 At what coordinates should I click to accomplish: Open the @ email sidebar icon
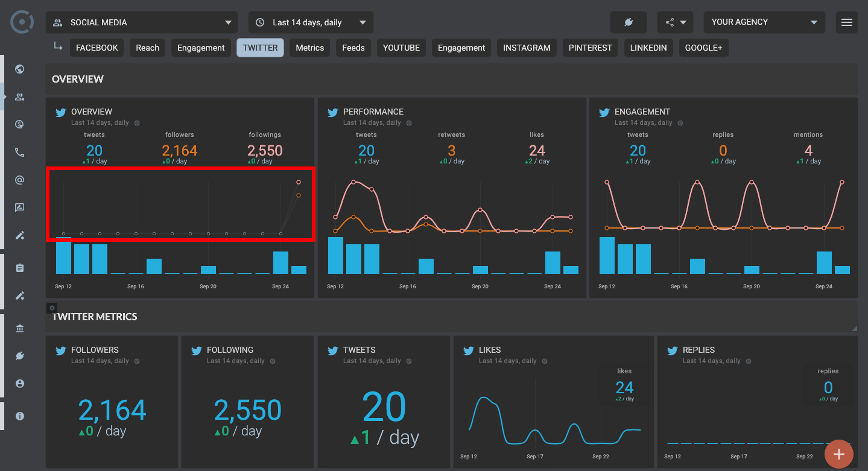[19, 180]
